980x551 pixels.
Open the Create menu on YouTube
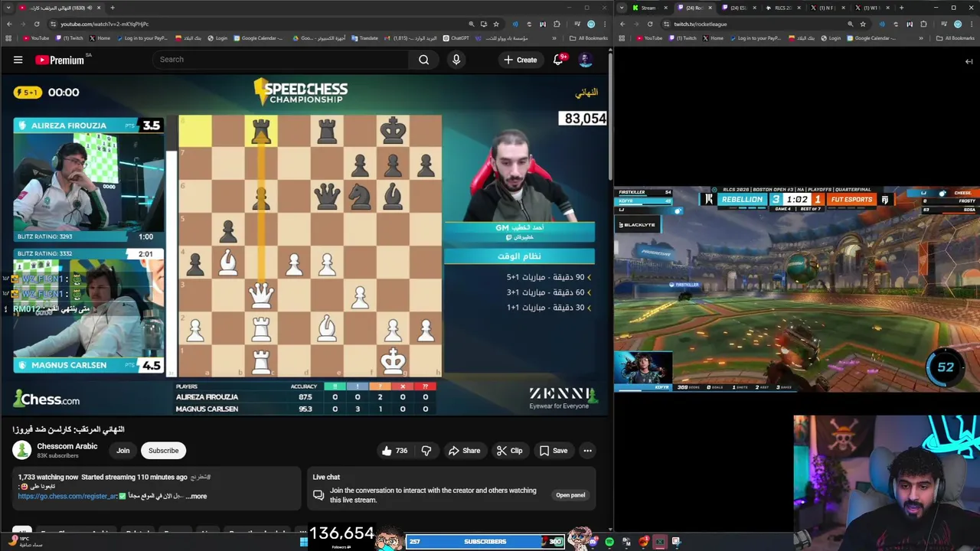(520, 60)
